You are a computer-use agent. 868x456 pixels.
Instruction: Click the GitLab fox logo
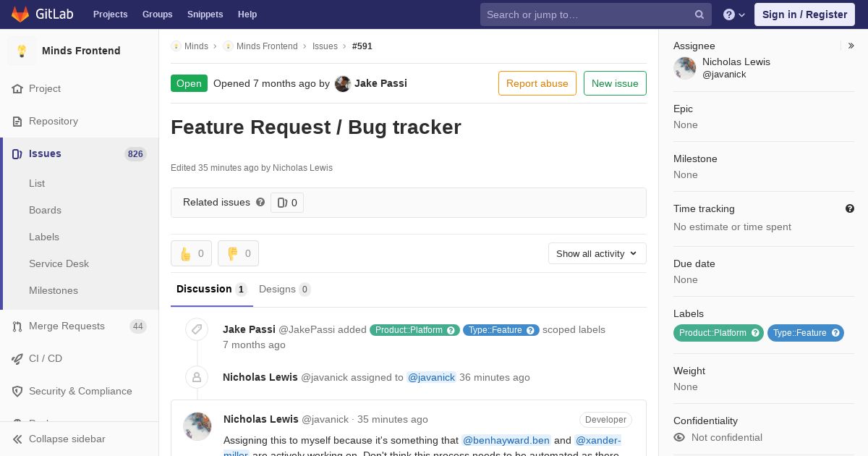(x=20, y=14)
